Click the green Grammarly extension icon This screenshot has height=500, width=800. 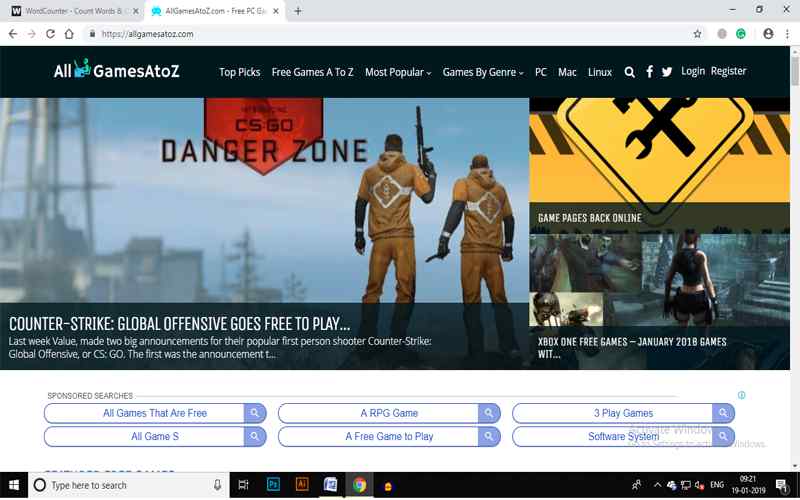point(741,34)
